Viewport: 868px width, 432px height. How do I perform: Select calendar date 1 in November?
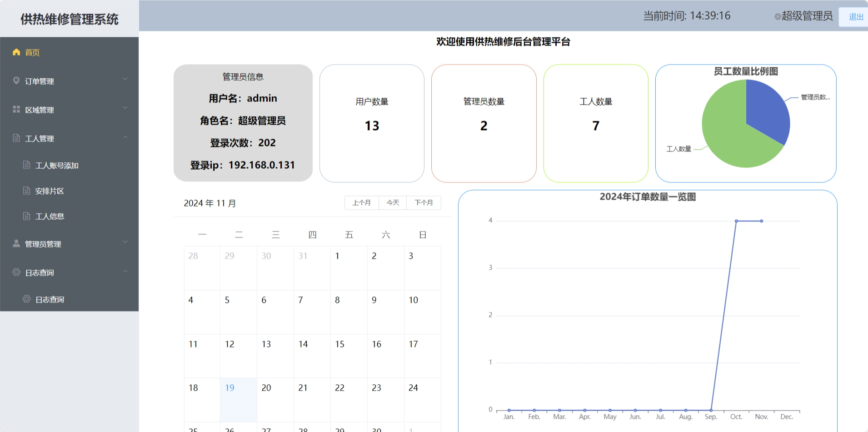(349, 268)
